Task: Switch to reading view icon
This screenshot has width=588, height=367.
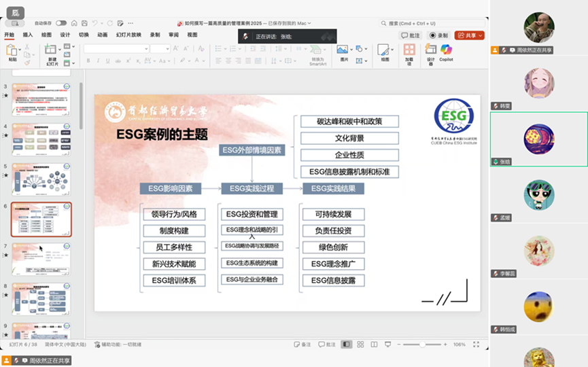Action: 374,345
